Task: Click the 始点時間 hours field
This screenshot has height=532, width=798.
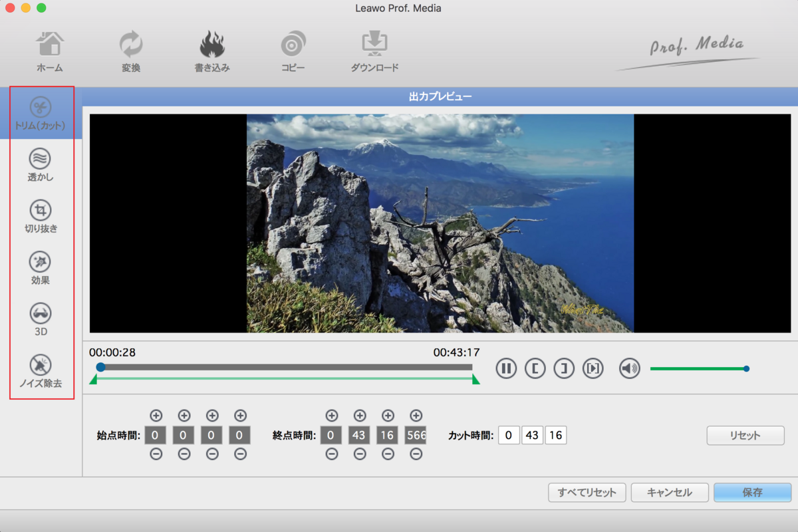Action: tap(156, 436)
